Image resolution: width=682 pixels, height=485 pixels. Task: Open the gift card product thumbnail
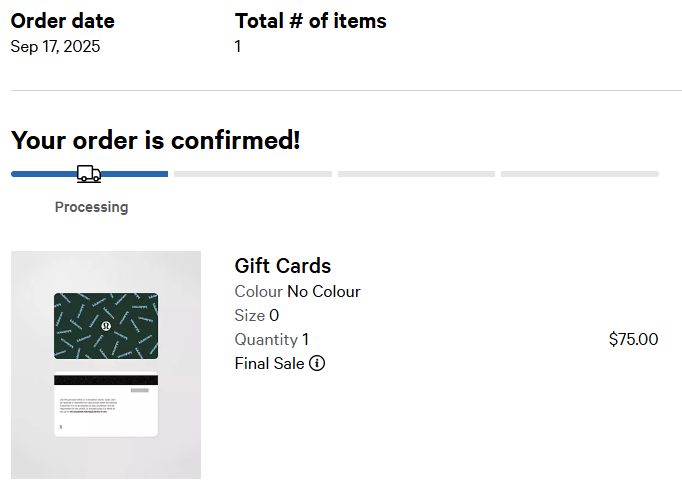[106, 365]
